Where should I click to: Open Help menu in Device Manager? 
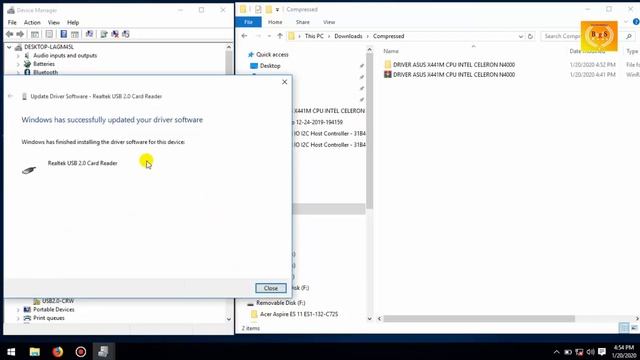[73, 22]
